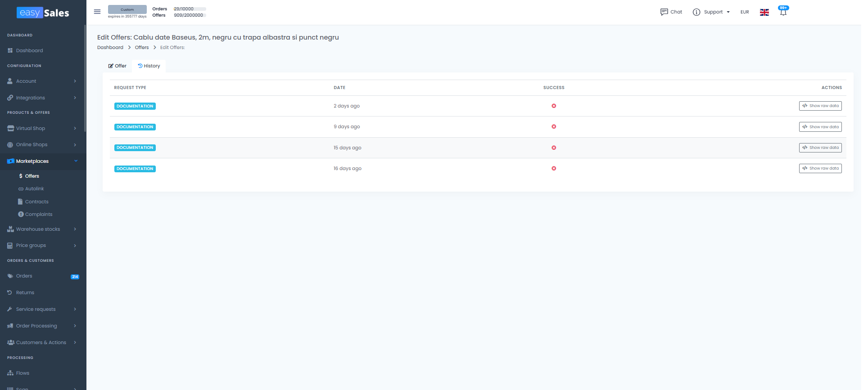
Task: Click the Support info icon
Action: [x=696, y=12]
